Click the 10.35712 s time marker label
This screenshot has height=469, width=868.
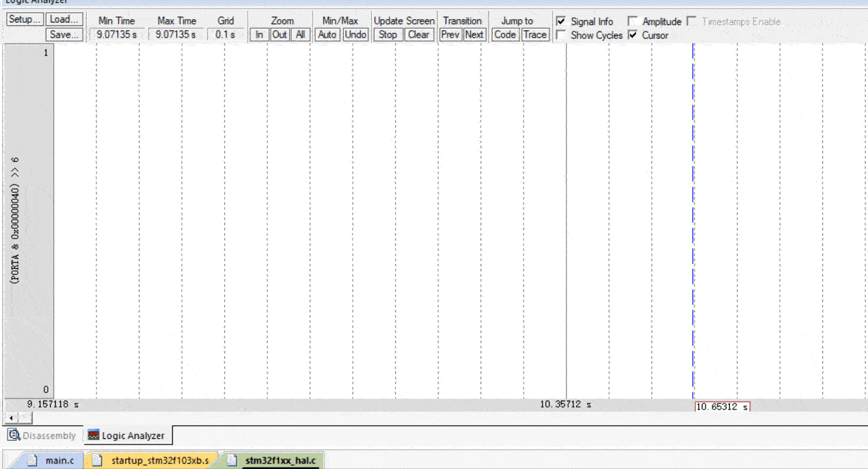pyautogui.click(x=566, y=404)
